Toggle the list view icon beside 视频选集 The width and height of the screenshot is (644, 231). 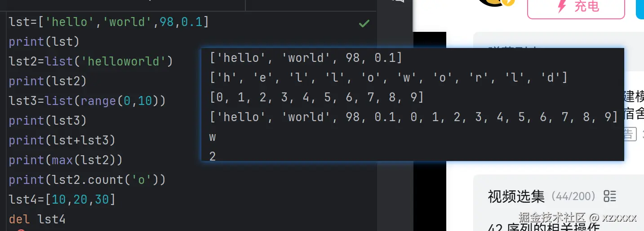(610, 196)
